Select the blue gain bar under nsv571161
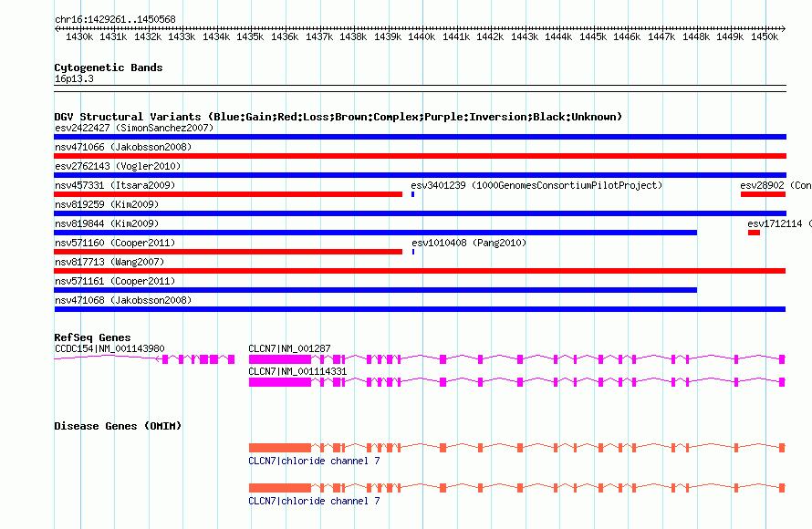812x529 pixels. tap(376, 290)
